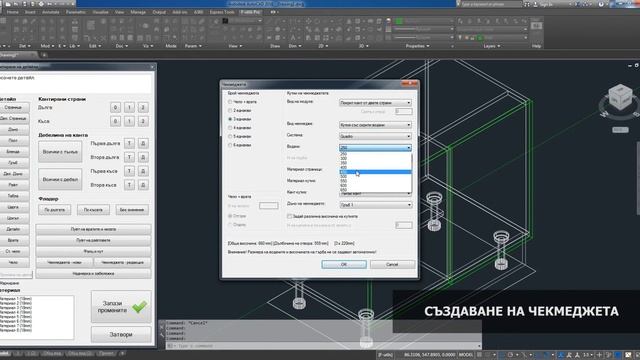Click the Фалц и нут button
Image resolution: width=640 pixels, height=360 pixels.
pyautogui.click(x=93, y=251)
